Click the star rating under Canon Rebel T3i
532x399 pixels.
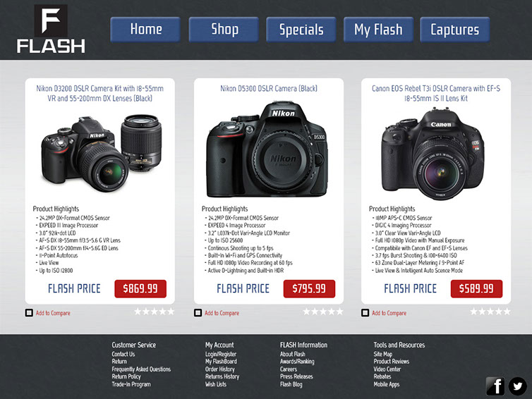click(x=490, y=312)
